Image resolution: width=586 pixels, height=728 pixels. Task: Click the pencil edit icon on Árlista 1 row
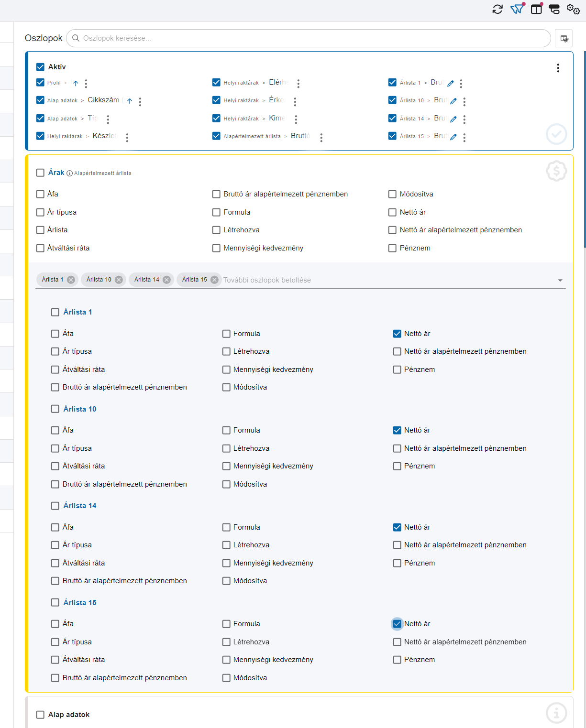click(451, 83)
